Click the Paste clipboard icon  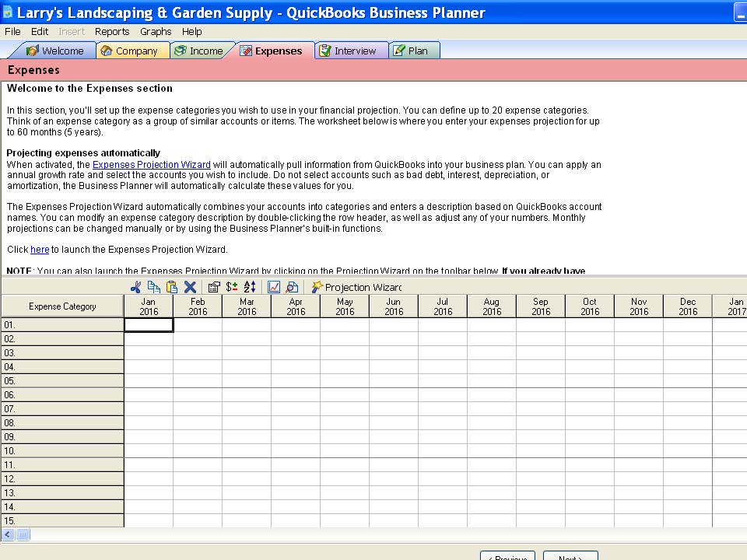[172, 287]
